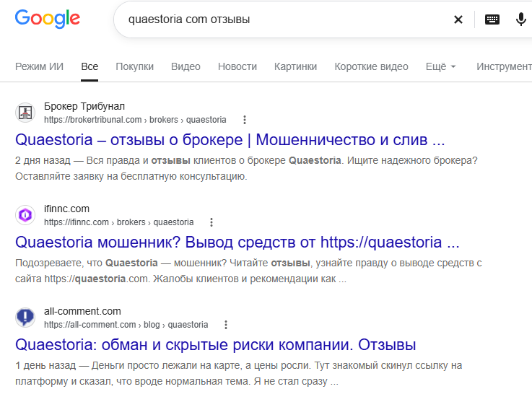The width and height of the screenshot is (532, 402).
Task: Open the on-screen keyboard icon
Action: [492, 19]
